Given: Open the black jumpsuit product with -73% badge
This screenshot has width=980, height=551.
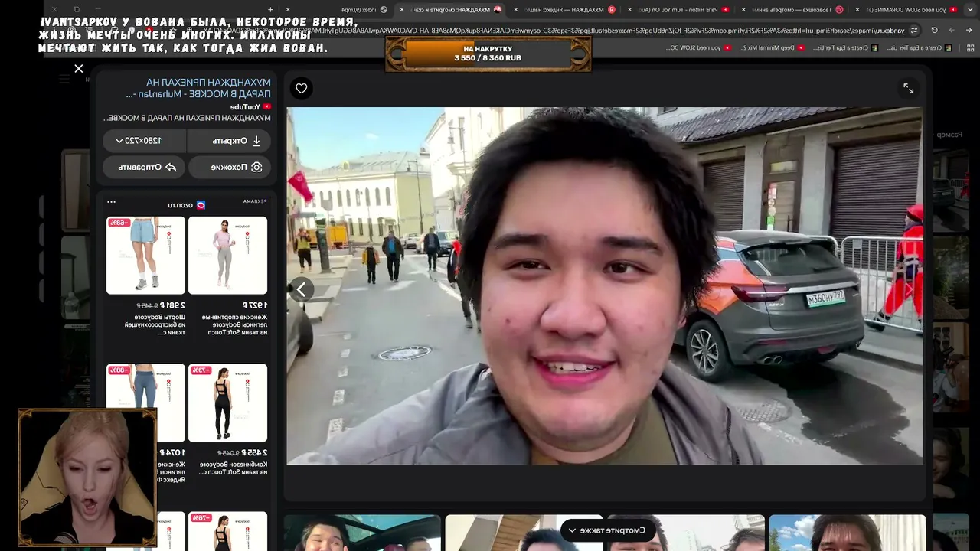Looking at the screenshot, I should pos(228,403).
